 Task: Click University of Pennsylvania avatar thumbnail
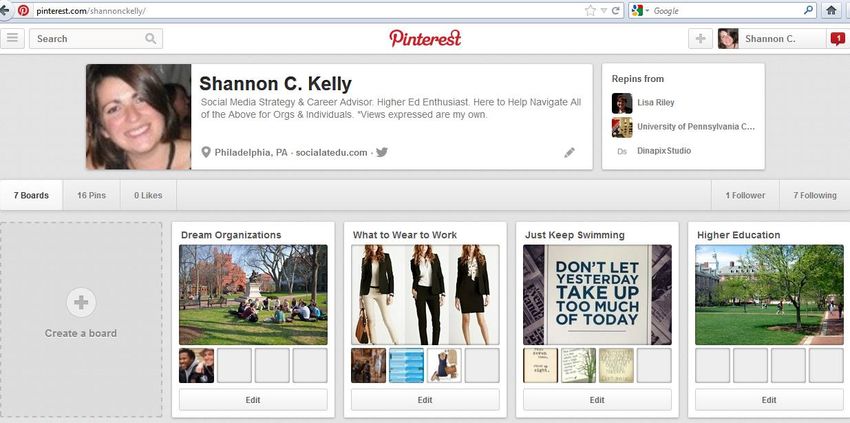pyautogui.click(x=622, y=127)
